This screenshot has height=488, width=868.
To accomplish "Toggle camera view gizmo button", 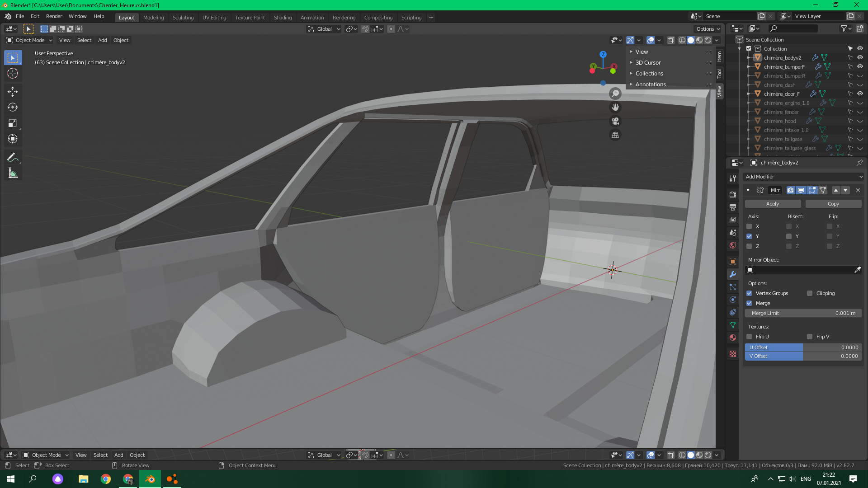I will tap(615, 121).
